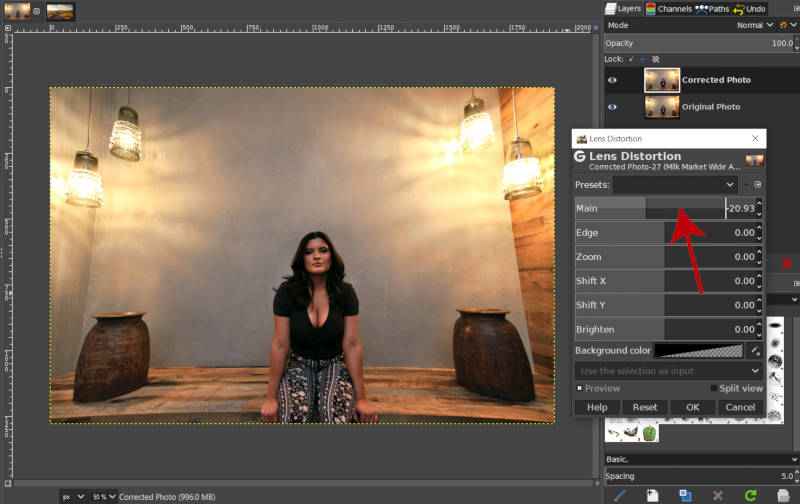Lock alpha channel of the layer

coord(656,59)
